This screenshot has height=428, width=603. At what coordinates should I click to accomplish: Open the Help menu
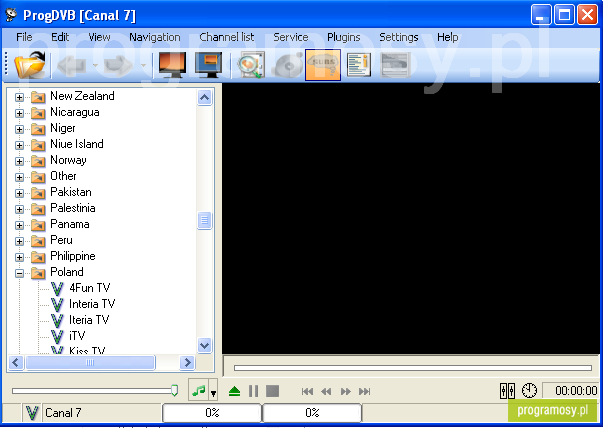click(x=448, y=37)
